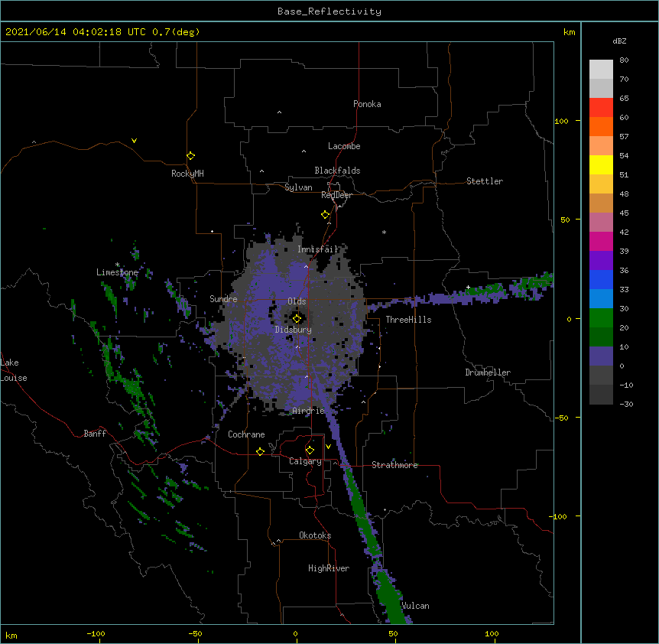Click the yellow V marker northeast of Calgary
This screenshot has width=659, height=644.
click(328, 447)
